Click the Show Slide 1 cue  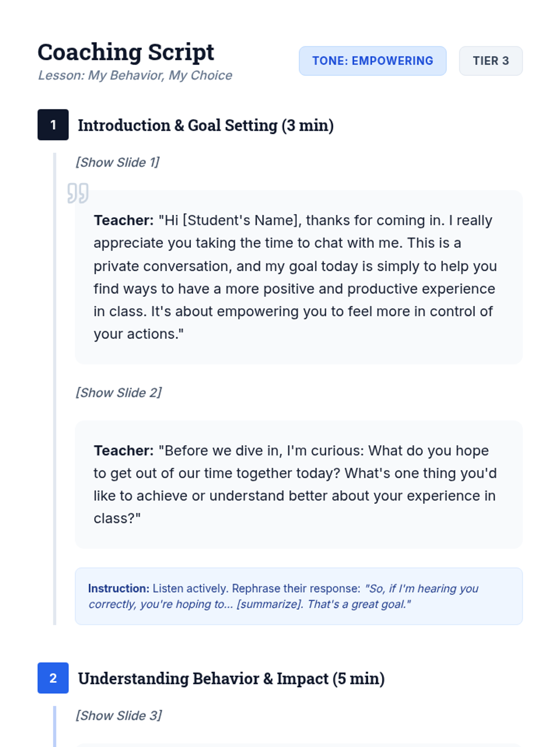[118, 162]
